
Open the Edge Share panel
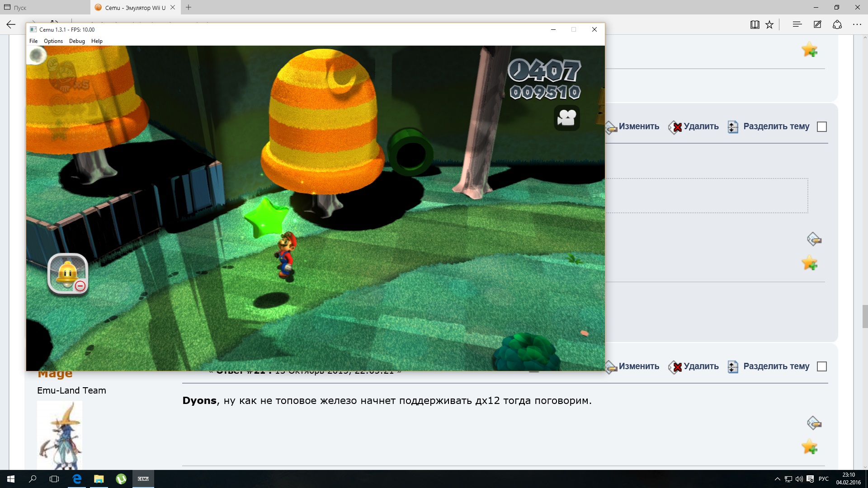837,24
